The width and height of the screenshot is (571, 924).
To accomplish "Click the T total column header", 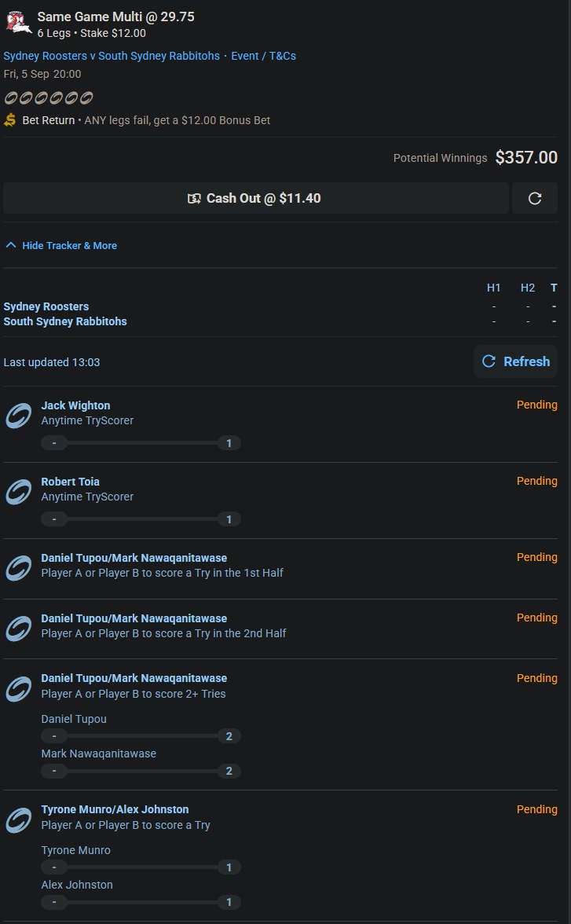I will click(x=554, y=288).
